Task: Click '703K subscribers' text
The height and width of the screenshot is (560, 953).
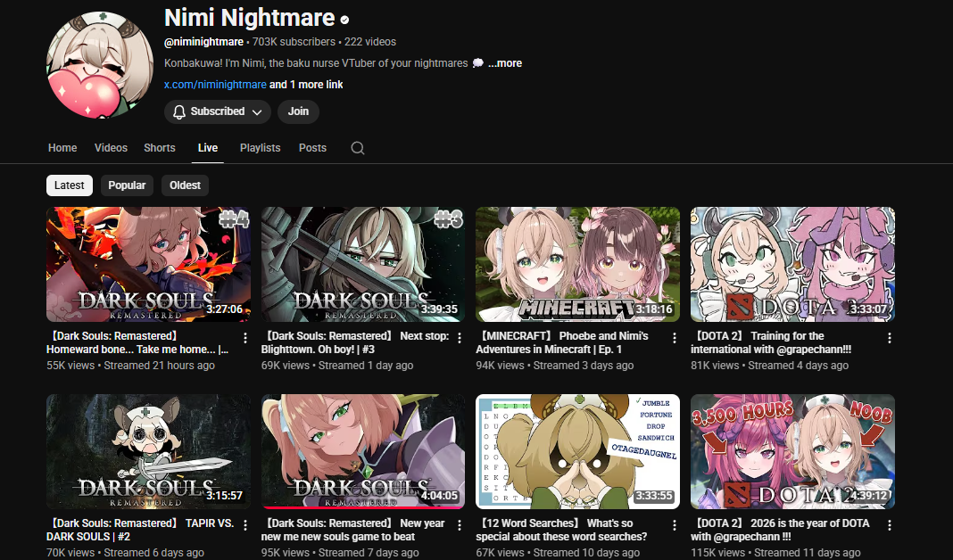Action: coord(294,42)
